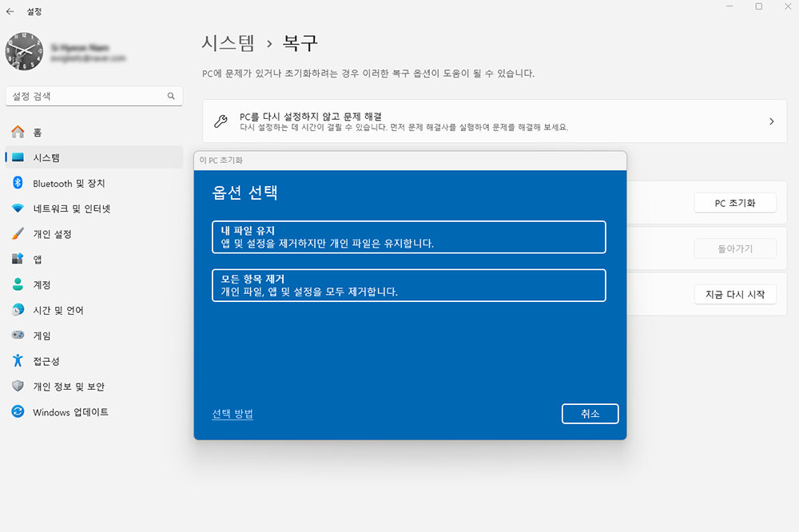The image size is (799, 532).
Task: Click the 이 PC 초기화 dialog title bar
Action: 410,161
